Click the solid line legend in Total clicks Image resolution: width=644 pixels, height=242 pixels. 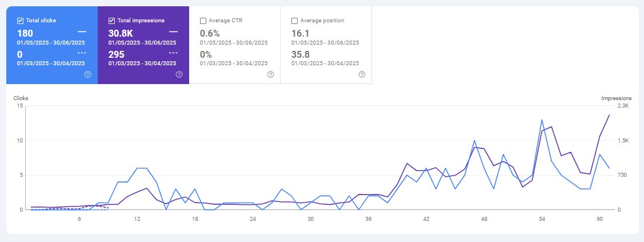click(82, 31)
